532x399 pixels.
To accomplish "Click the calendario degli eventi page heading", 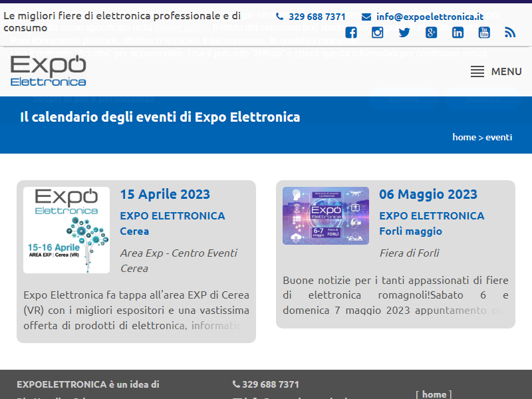I will point(160,117).
